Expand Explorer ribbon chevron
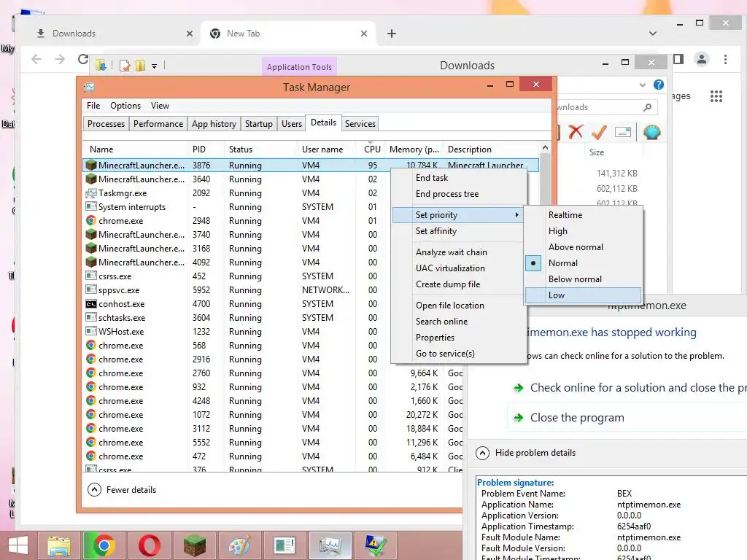Image resolution: width=747 pixels, height=560 pixels. coord(642,85)
